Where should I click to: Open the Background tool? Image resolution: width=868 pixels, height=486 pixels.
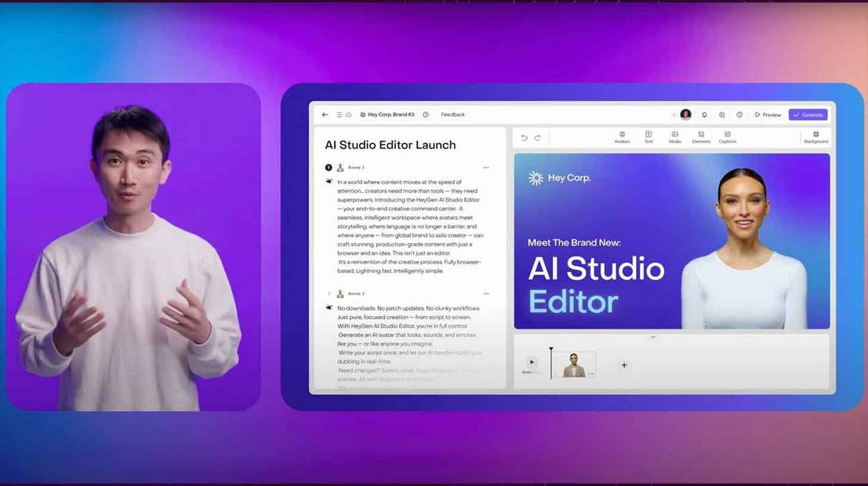pos(816,138)
